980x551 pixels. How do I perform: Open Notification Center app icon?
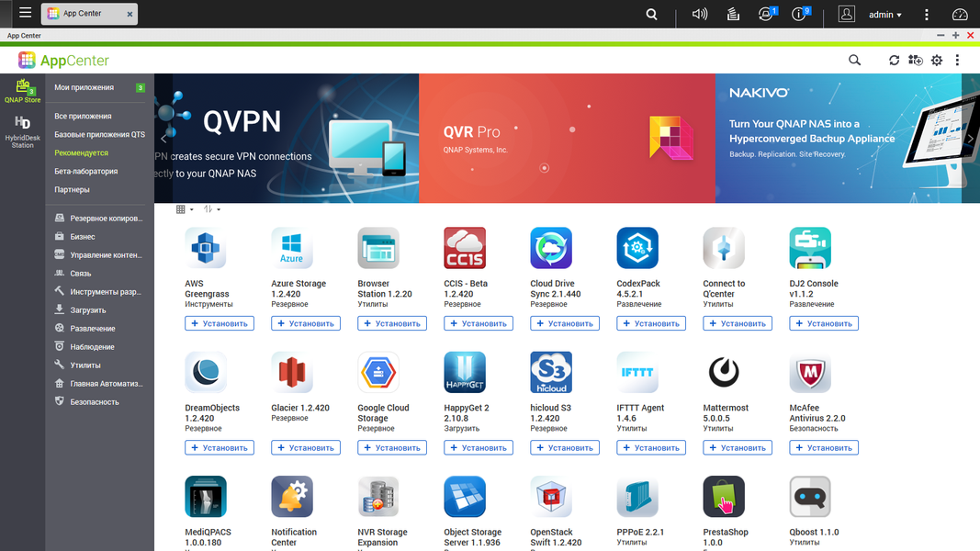tap(292, 497)
